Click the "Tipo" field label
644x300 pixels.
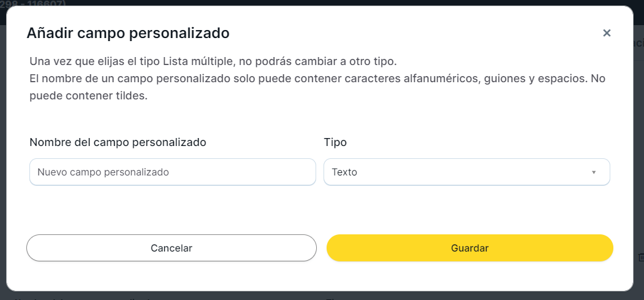point(335,142)
